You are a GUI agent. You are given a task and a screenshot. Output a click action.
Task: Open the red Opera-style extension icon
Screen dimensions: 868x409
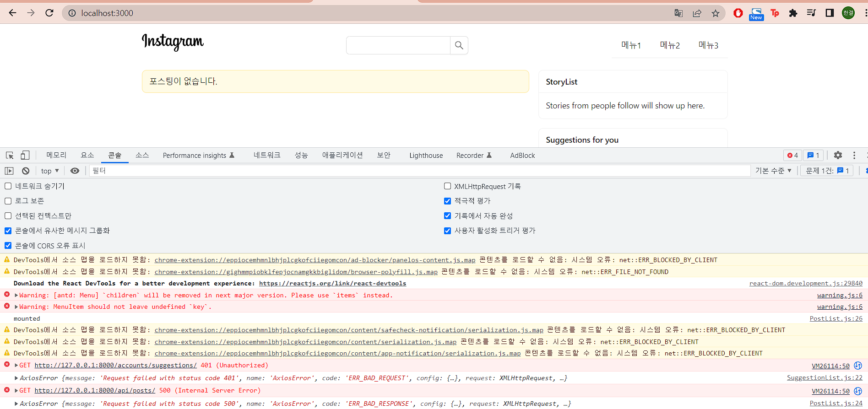point(738,13)
